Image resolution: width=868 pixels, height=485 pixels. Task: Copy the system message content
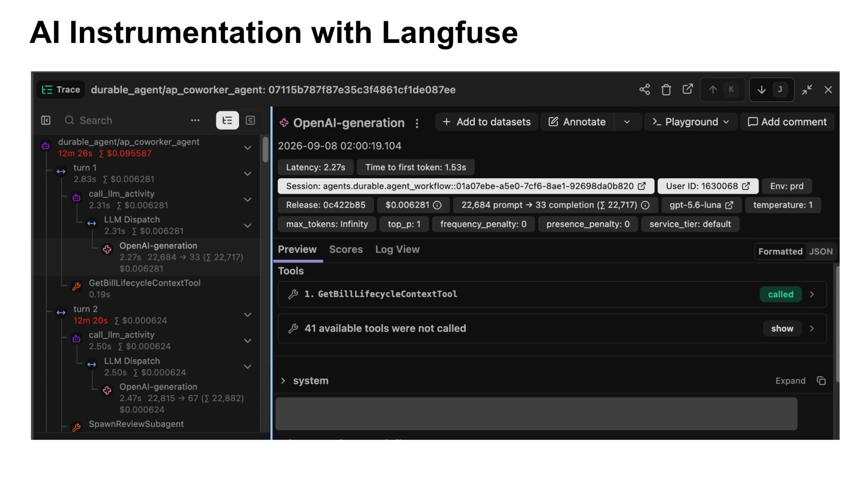pyautogui.click(x=821, y=381)
